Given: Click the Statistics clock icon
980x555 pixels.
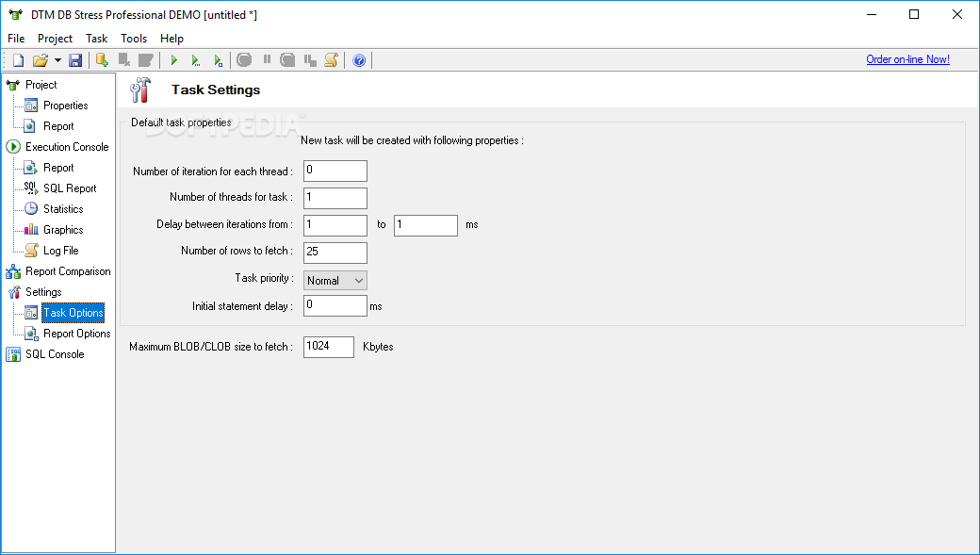Looking at the screenshot, I should 31,209.
